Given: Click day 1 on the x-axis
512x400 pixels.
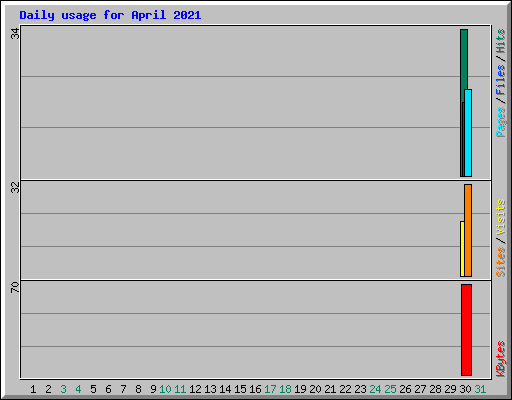Looking at the screenshot, I should [x=33, y=389].
